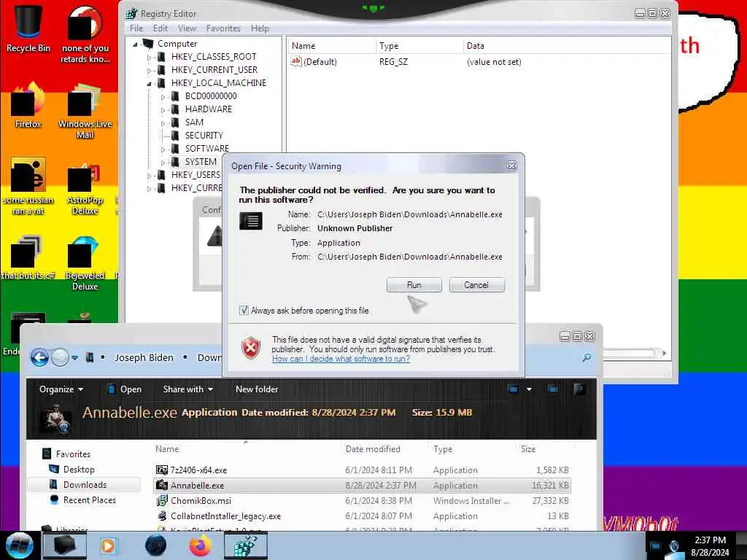Click the Registry Editor taskbar button
This screenshot has width=747, height=560.
[x=246, y=545]
